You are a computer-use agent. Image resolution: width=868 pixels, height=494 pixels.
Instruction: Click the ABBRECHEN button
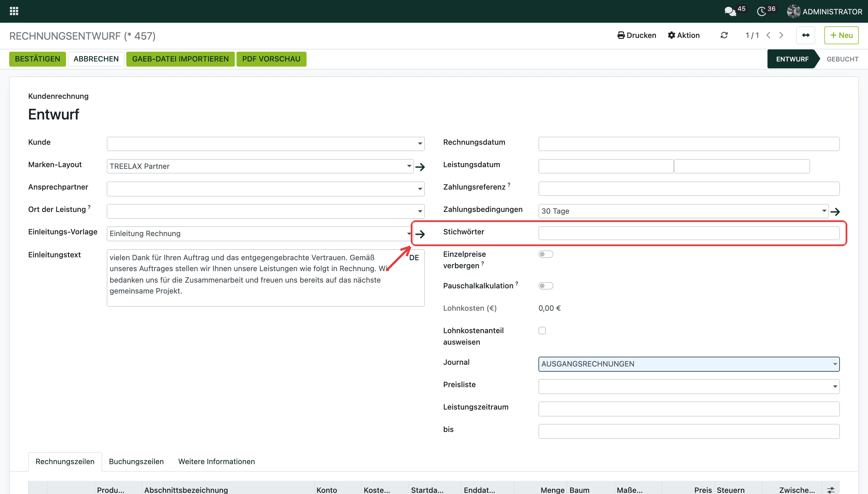pyautogui.click(x=96, y=59)
